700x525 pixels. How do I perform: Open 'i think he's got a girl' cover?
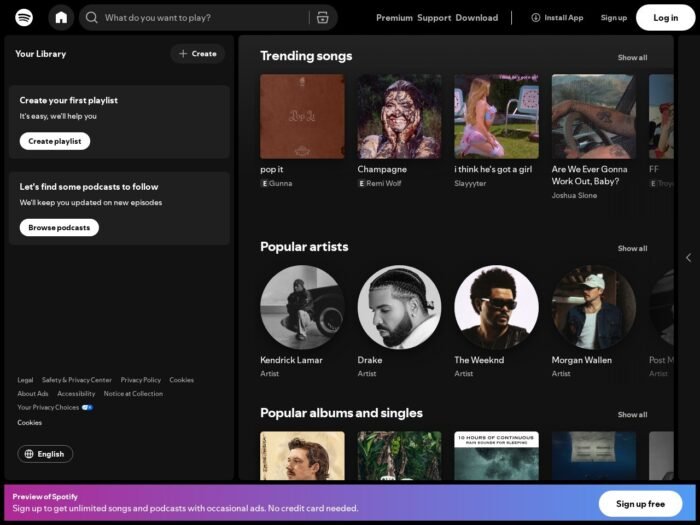click(x=496, y=116)
